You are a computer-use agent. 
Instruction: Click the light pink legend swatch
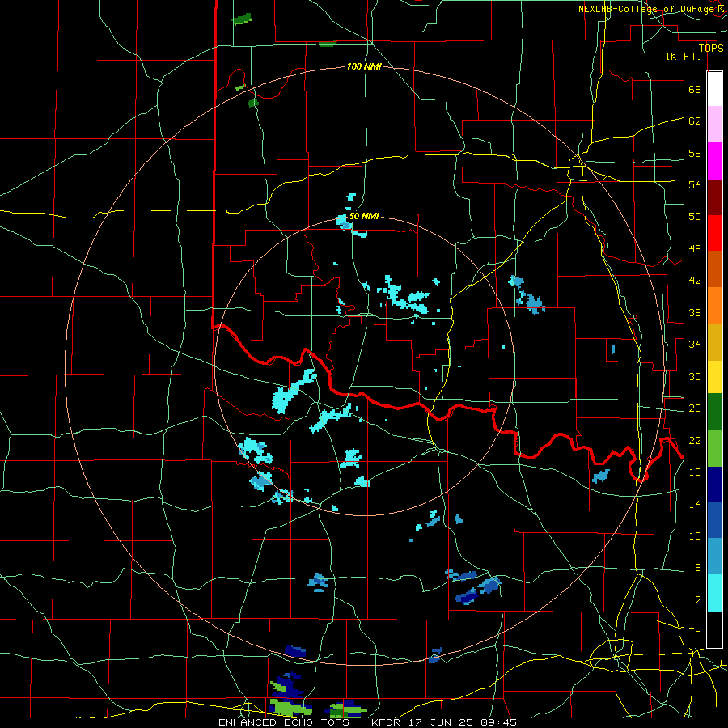click(x=714, y=125)
